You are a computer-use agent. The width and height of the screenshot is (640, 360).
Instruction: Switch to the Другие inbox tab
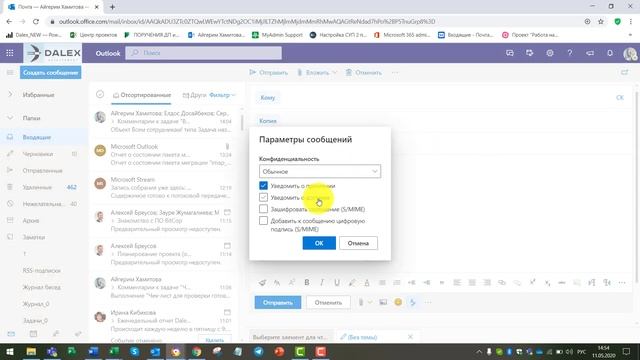click(x=194, y=95)
